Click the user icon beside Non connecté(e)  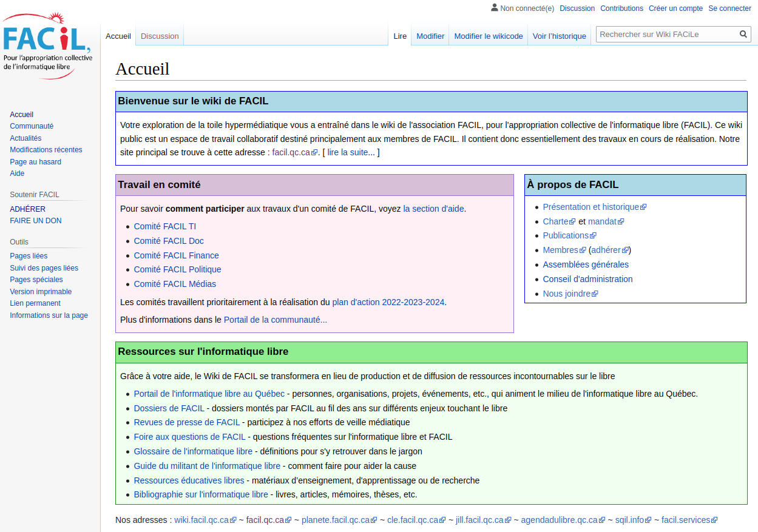click(495, 8)
